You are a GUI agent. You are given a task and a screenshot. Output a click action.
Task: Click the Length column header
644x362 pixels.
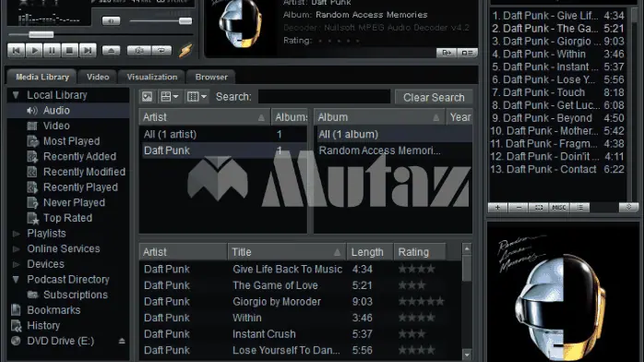[370, 252]
